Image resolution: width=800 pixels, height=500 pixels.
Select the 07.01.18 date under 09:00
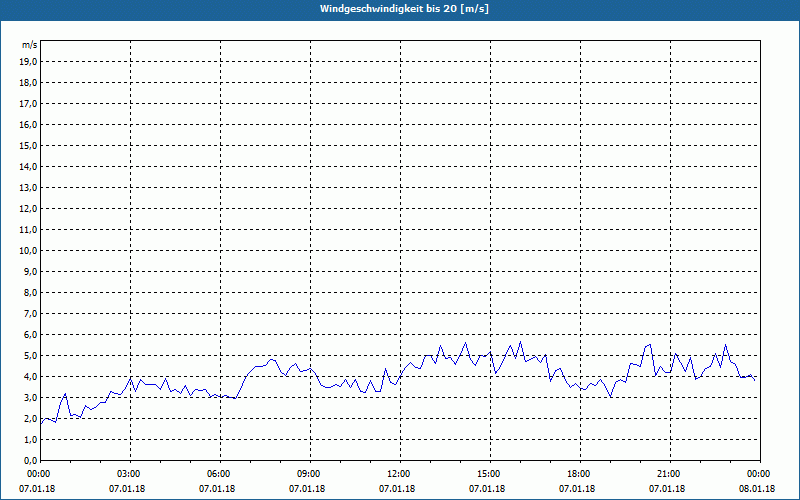coord(307,489)
